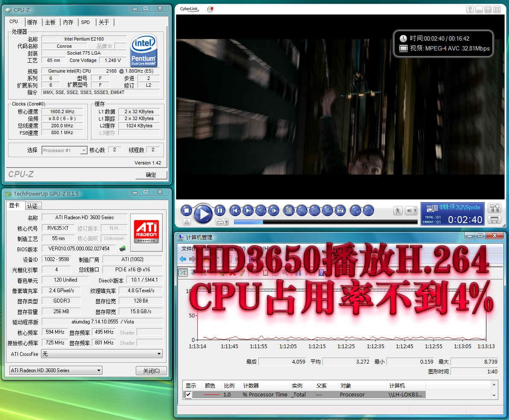The image size is (509, 420).
Task: Save the BIOS using the chip icon in GPU-Z
Action: click(x=123, y=249)
